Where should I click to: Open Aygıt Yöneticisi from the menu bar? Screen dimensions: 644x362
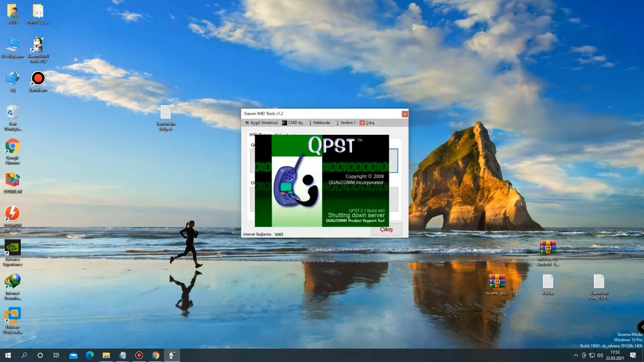(x=261, y=123)
